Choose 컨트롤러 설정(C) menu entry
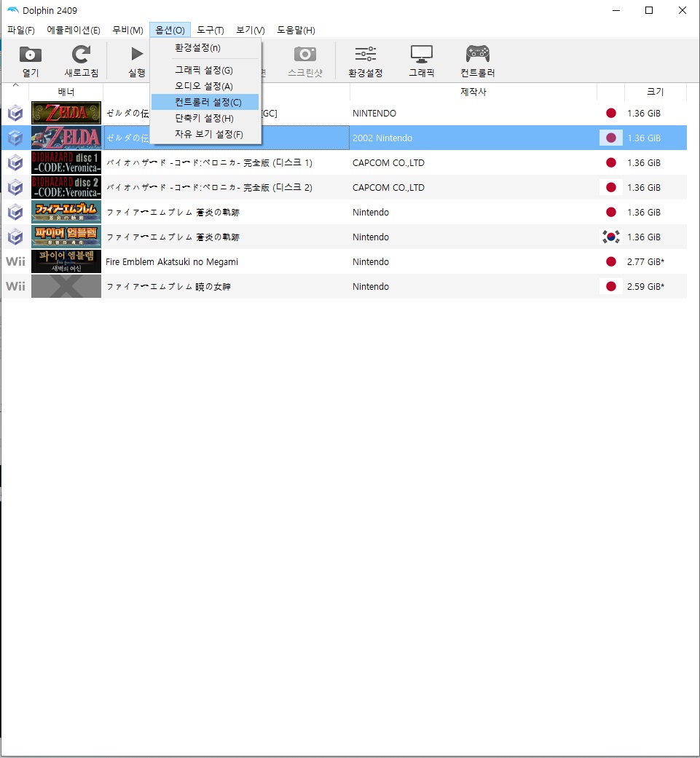Screen dimensions: 700x758 (205, 102)
